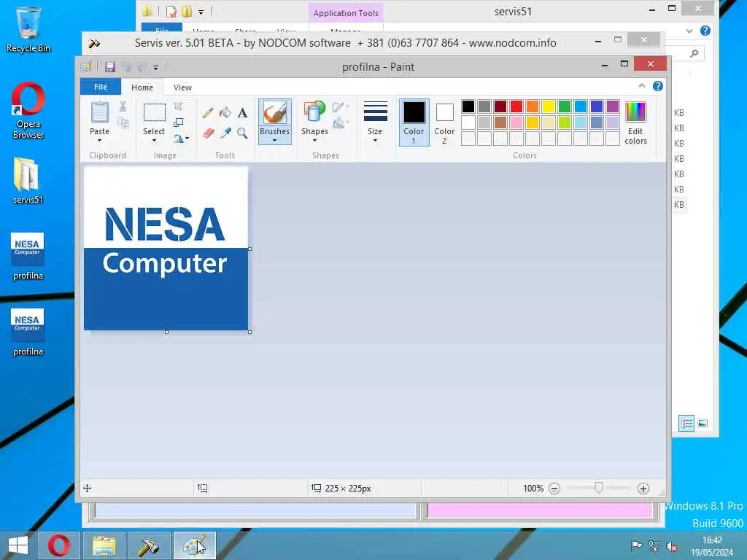Pick the black color swatch
The image size is (747, 560).
click(x=468, y=106)
